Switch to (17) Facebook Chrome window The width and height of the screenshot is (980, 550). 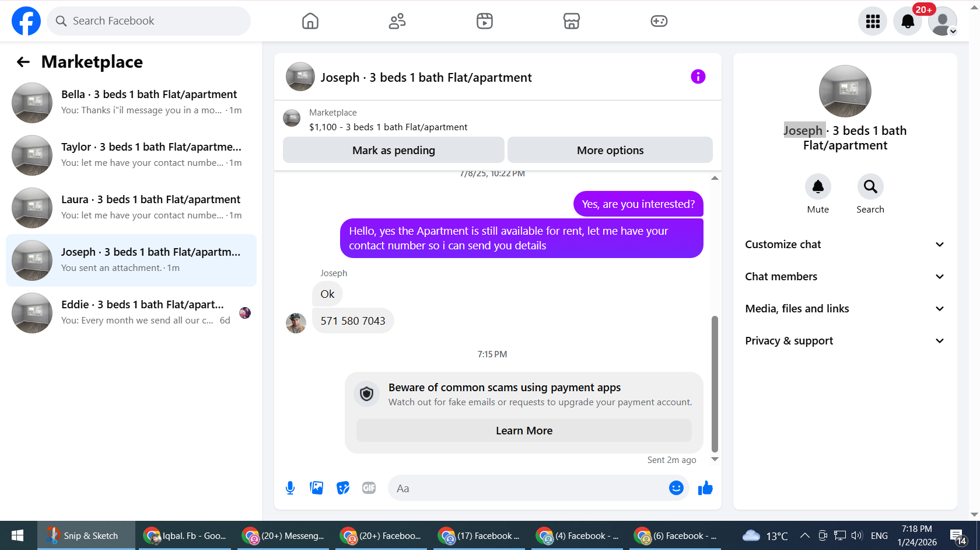[478, 535]
